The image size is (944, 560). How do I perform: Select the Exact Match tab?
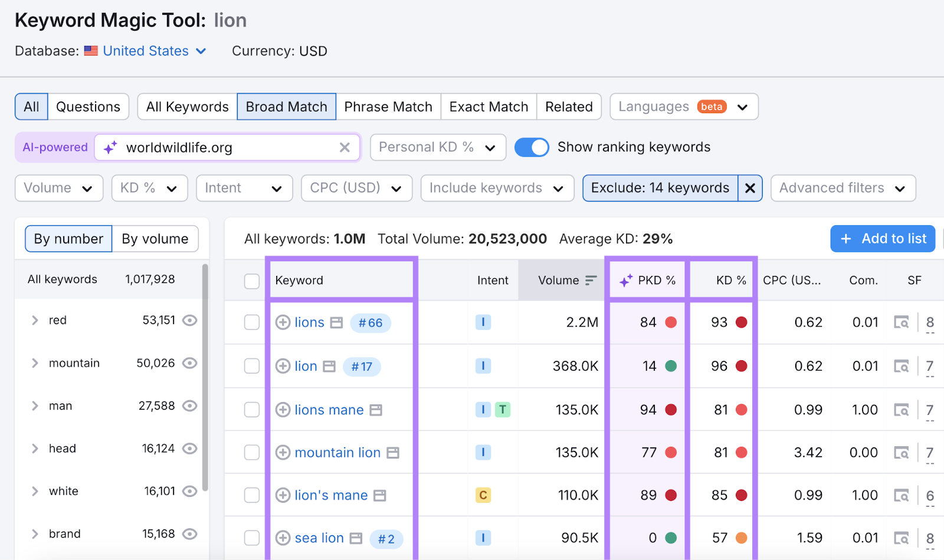pos(489,107)
